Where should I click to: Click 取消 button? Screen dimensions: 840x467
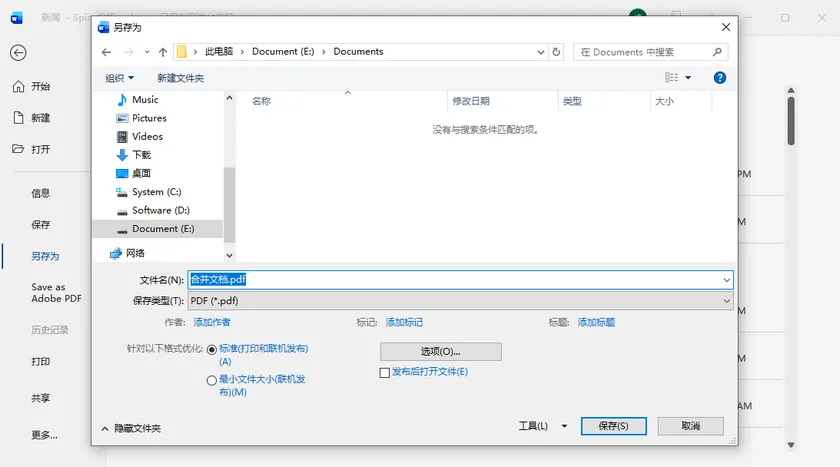pyautogui.click(x=691, y=426)
